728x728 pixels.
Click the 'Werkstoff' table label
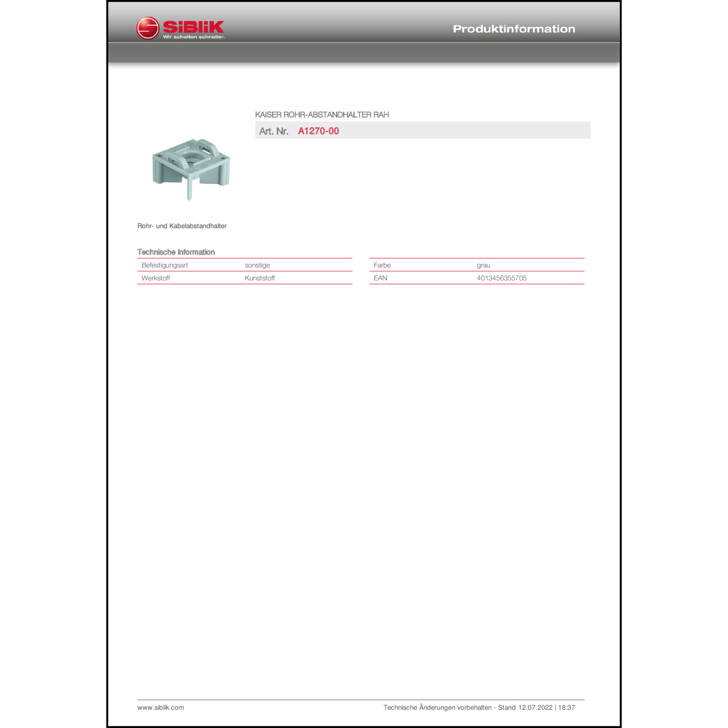point(156,278)
